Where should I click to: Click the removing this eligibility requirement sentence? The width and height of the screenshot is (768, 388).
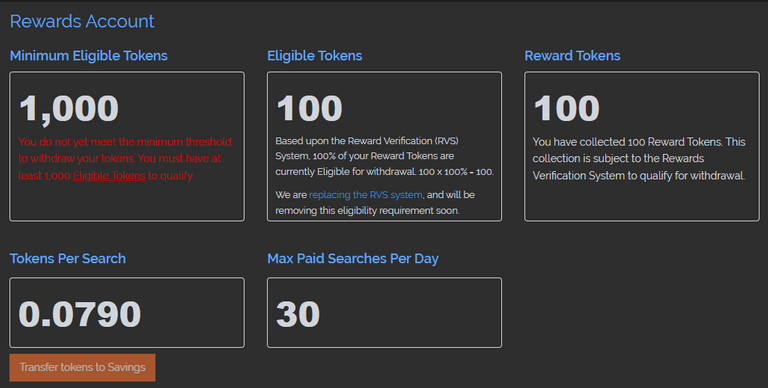click(x=375, y=203)
